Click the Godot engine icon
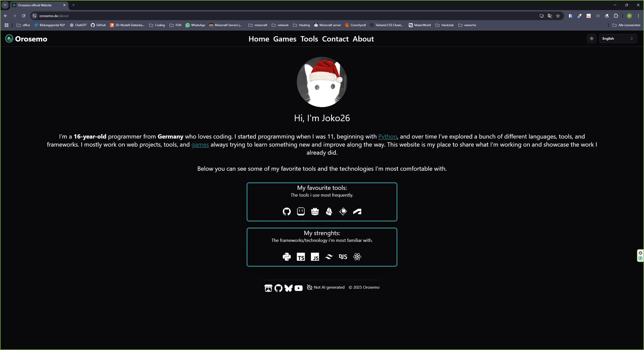The width and height of the screenshot is (644, 350). (315, 211)
